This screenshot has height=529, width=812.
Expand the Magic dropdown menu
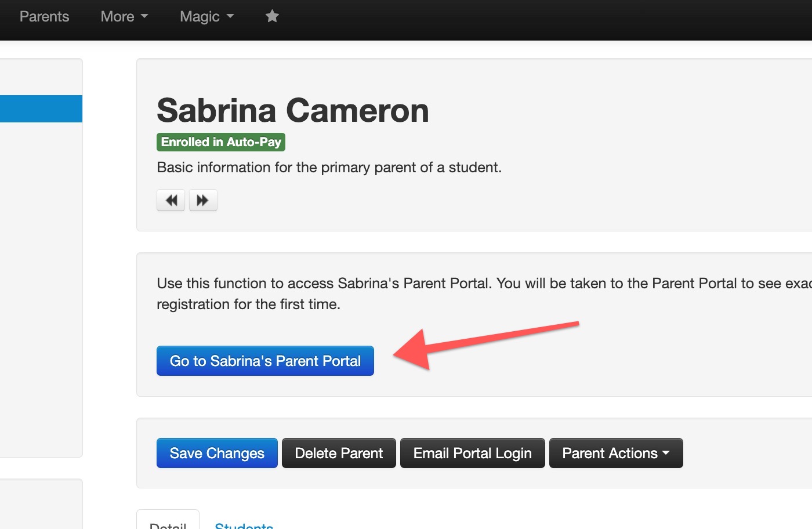(206, 16)
